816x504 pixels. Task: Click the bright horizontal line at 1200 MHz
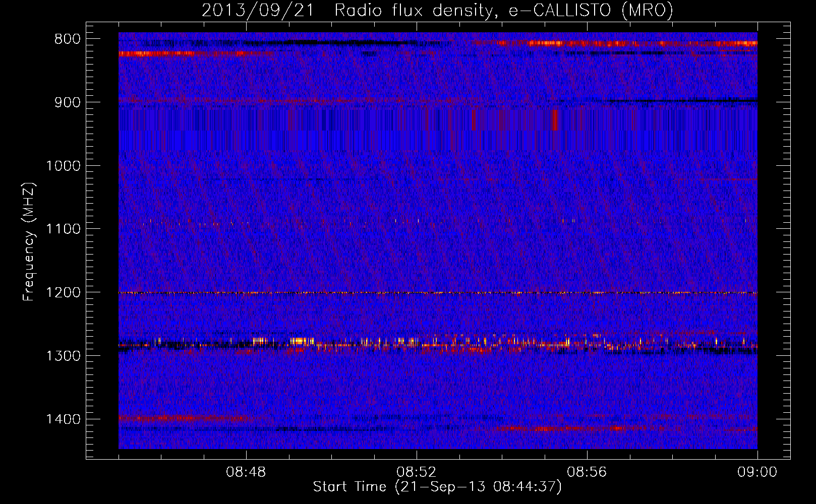coord(438,293)
